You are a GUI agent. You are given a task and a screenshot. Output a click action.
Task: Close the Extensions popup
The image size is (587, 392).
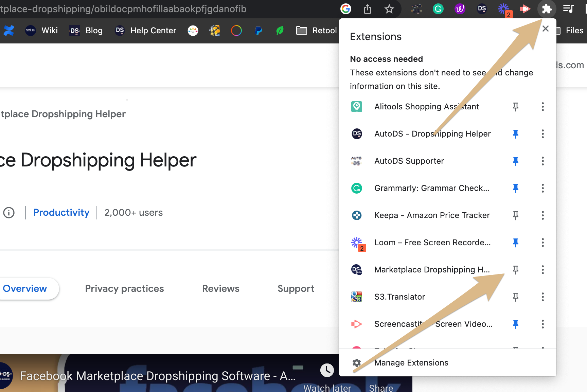tap(546, 29)
